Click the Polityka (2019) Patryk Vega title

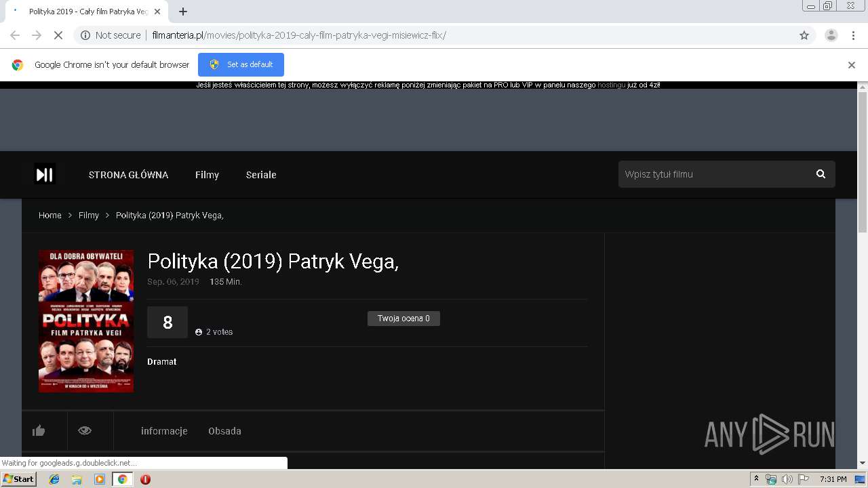click(x=273, y=262)
